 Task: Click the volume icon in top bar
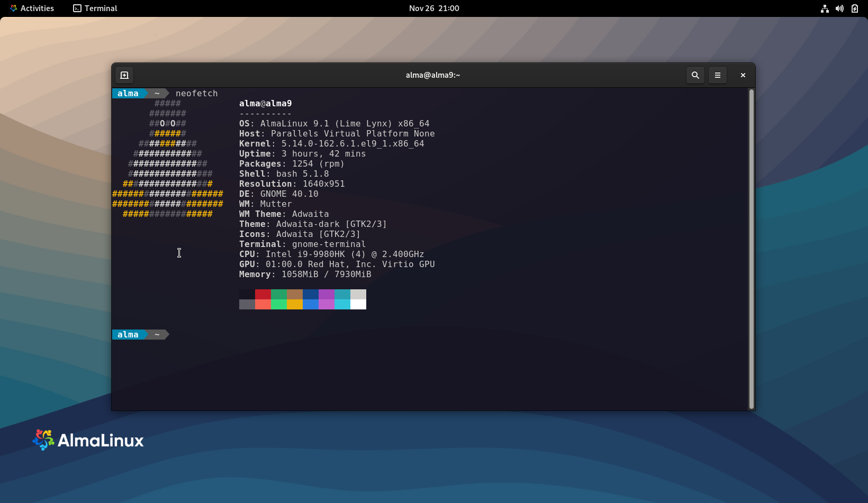[x=839, y=8]
